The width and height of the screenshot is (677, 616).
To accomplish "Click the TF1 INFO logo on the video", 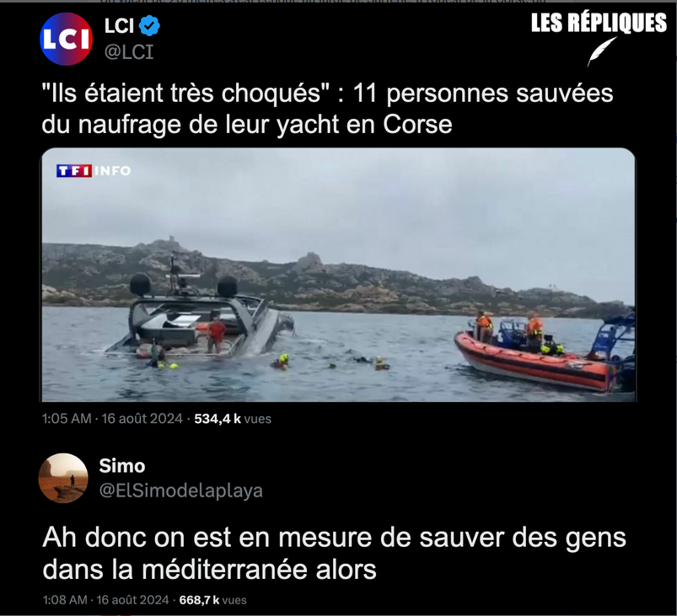I will [x=94, y=171].
